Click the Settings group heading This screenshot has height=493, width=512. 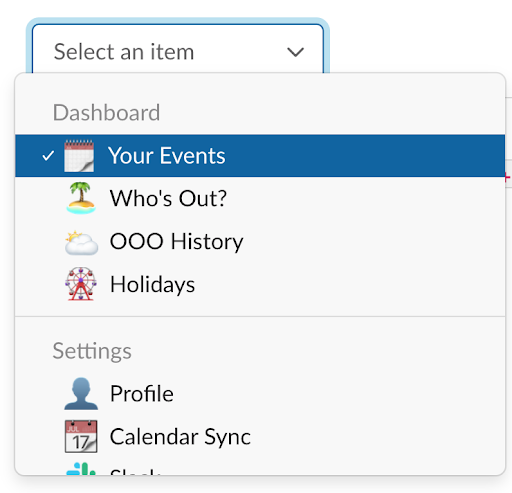(x=92, y=351)
